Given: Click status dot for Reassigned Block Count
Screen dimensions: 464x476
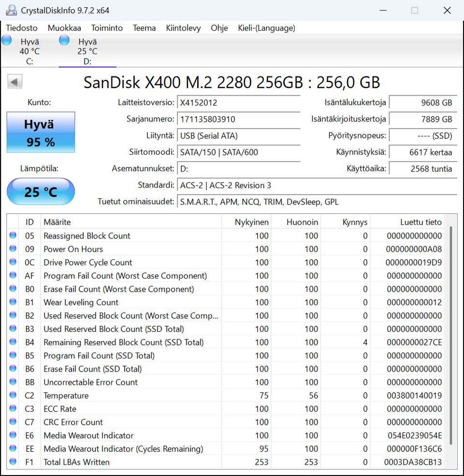Looking at the screenshot, I should click(x=13, y=235).
